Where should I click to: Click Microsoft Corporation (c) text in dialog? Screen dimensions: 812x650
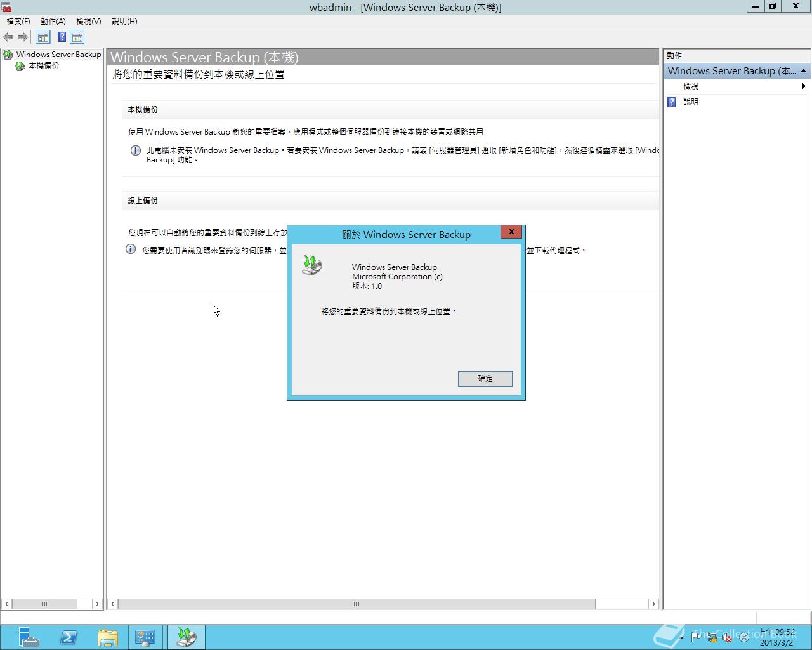pos(397,277)
